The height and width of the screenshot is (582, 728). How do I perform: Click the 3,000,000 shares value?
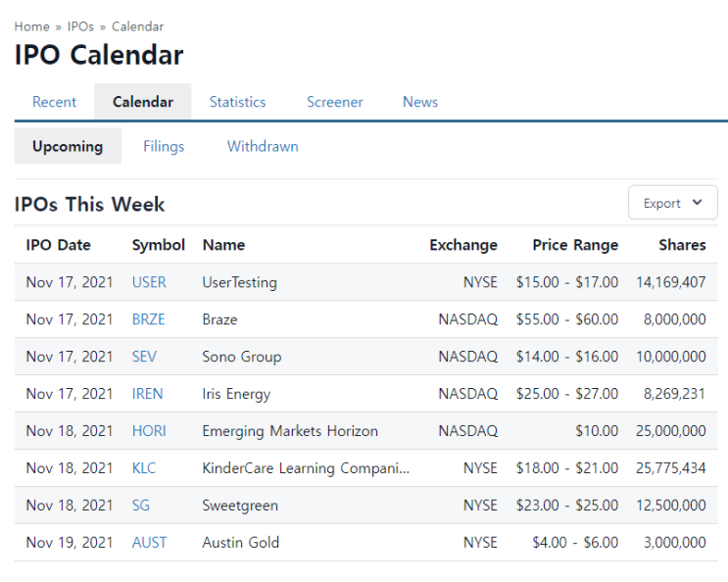pos(675,542)
